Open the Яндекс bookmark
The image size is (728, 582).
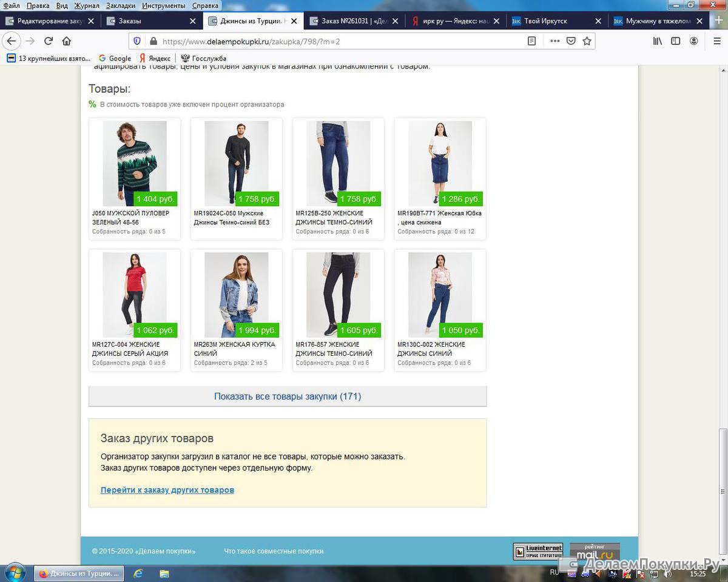tap(155, 58)
